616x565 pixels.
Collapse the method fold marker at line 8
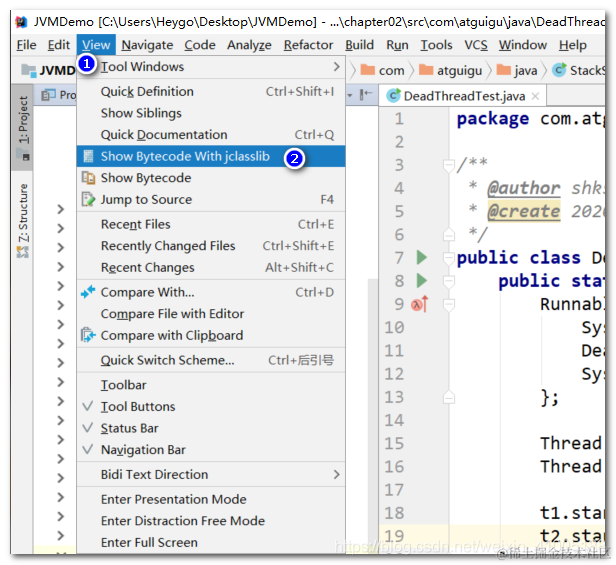(448, 281)
